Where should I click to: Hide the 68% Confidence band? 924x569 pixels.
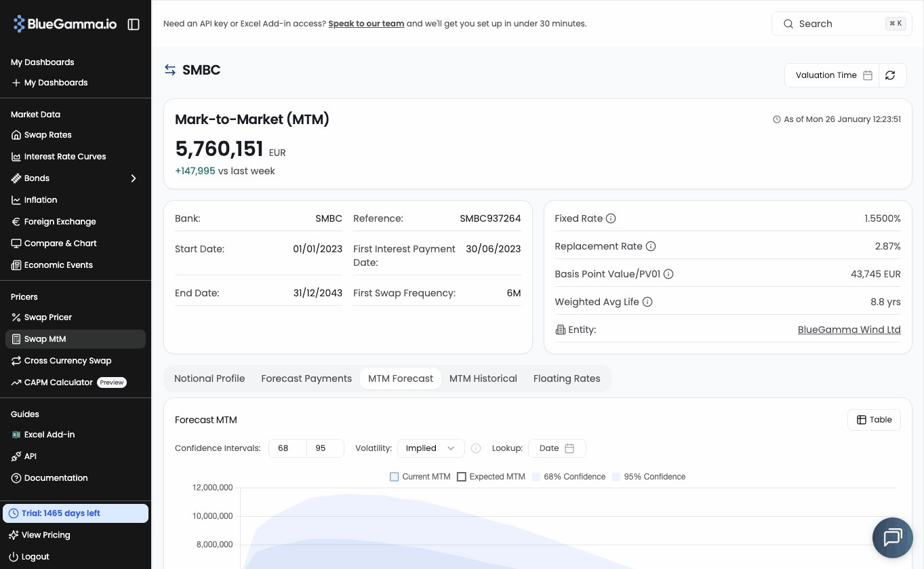(x=536, y=477)
